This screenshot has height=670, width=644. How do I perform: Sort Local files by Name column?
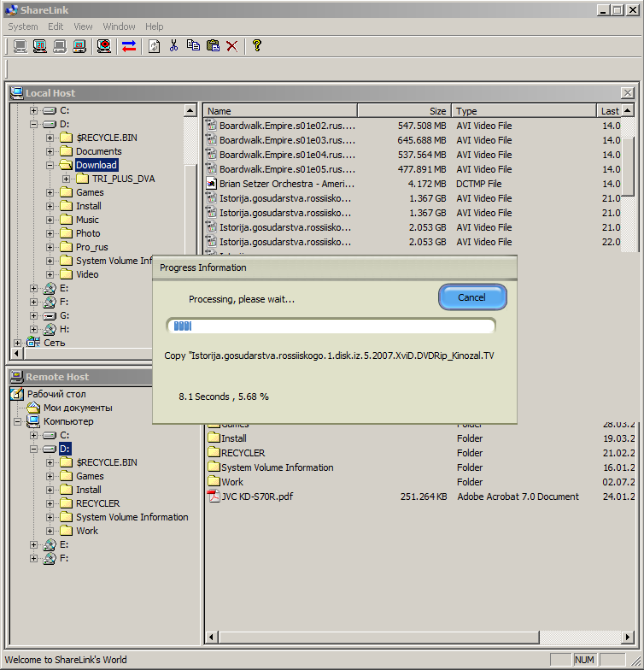(x=280, y=111)
